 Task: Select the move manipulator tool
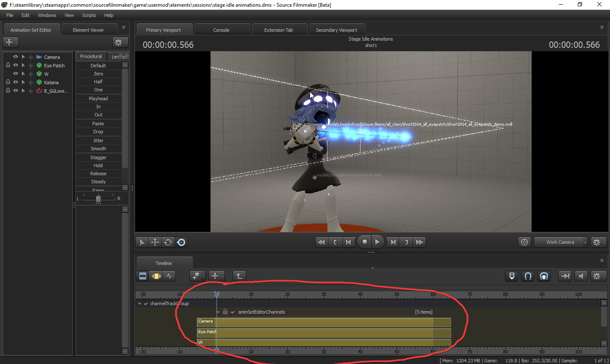(x=155, y=242)
